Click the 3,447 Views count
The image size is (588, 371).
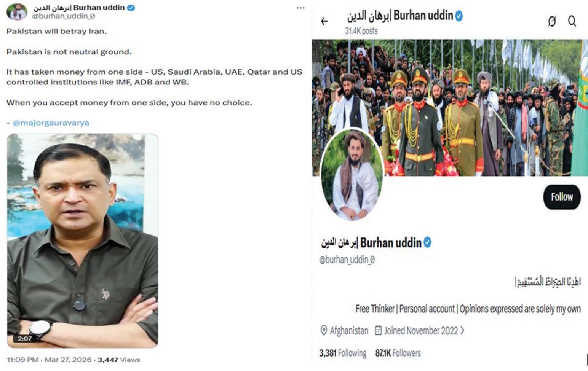pos(119,360)
